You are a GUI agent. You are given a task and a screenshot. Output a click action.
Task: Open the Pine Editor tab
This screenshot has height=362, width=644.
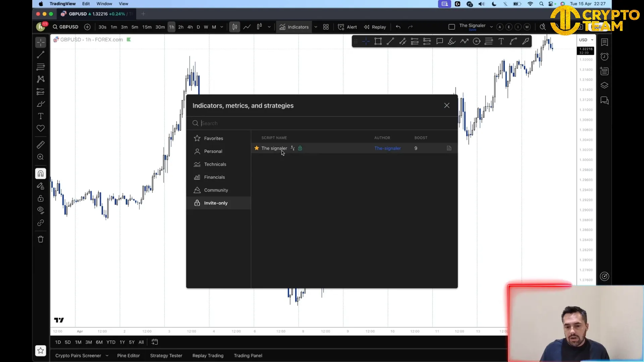(x=128, y=356)
